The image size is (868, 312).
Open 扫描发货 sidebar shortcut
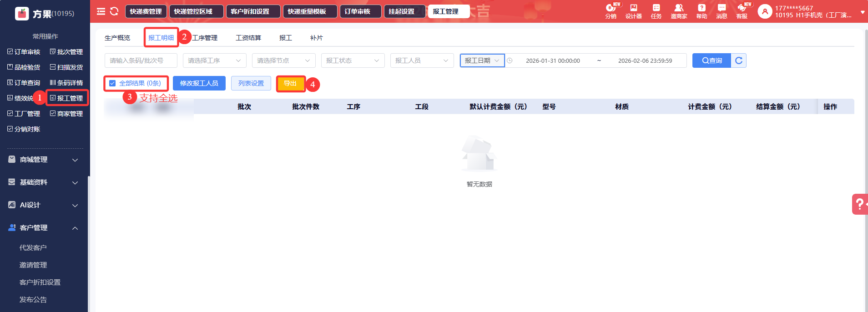tap(66, 67)
